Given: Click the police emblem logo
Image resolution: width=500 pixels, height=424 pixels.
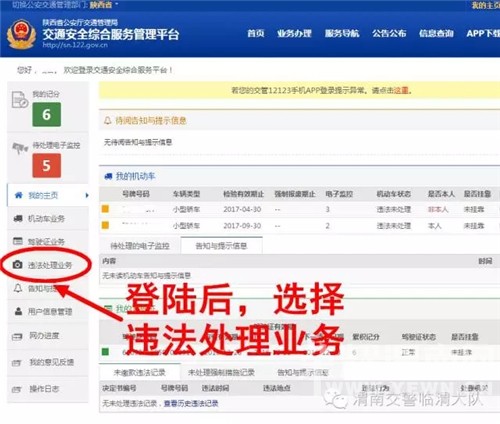Looking at the screenshot, I should click(22, 34).
